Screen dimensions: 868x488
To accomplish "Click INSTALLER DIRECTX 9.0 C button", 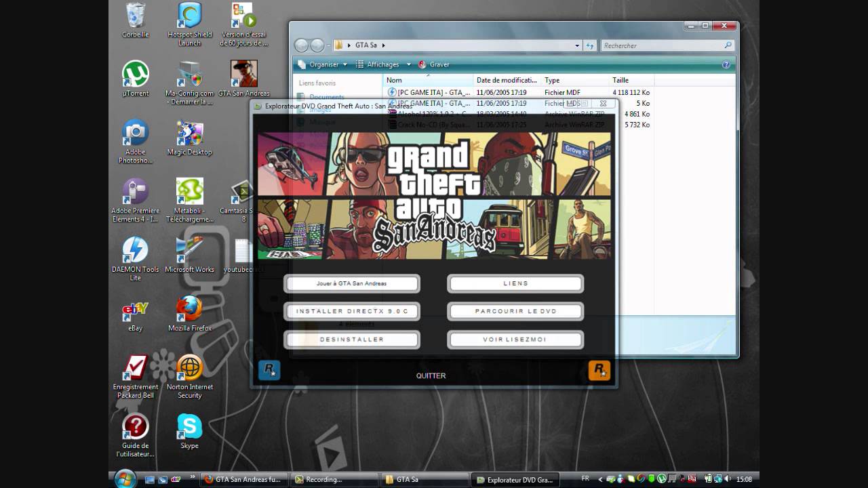I will point(351,311).
